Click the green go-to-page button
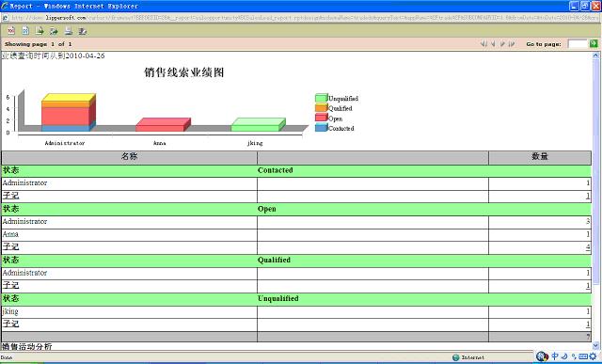The image size is (602, 364). pyautogui.click(x=594, y=43)
